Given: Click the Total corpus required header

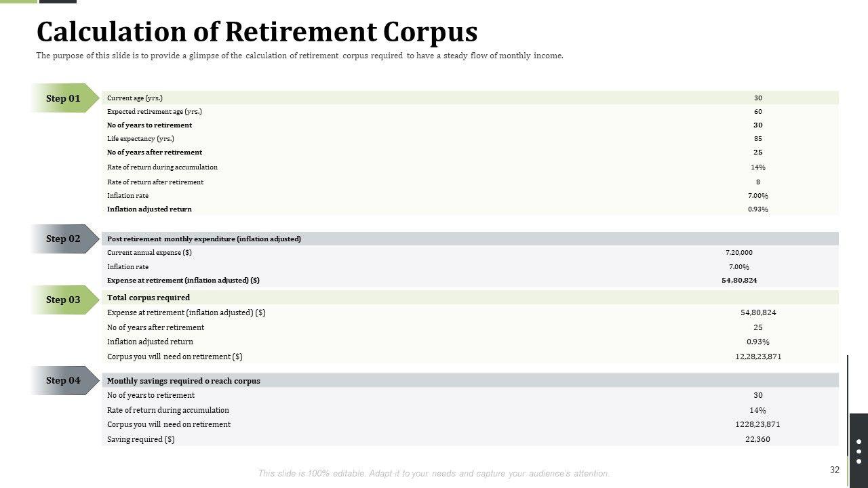Looking at the screenshot, I should click(x=149, y=298).
